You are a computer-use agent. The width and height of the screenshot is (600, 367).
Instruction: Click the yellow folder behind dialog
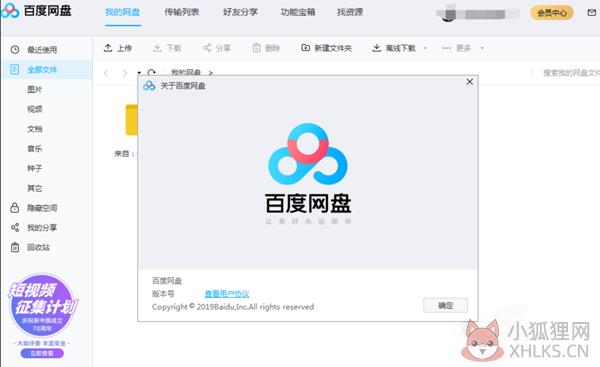click(132, 120)
